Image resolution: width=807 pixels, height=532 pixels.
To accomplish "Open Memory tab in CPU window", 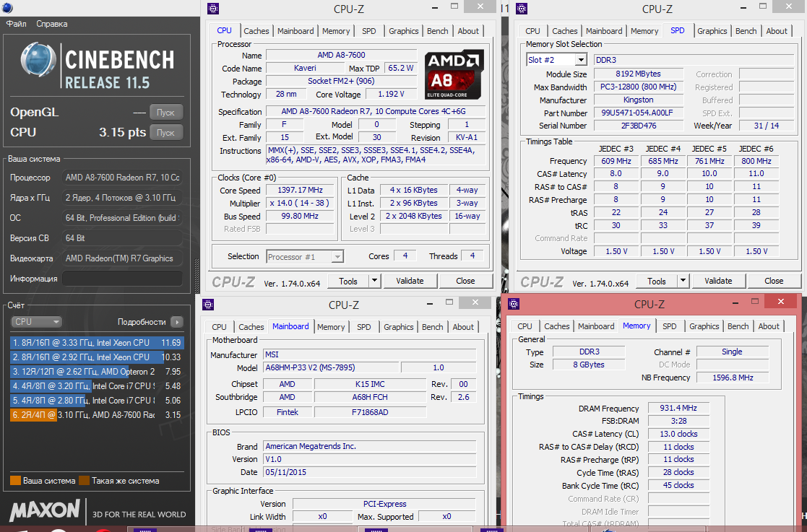I will (x=336, y=31).
